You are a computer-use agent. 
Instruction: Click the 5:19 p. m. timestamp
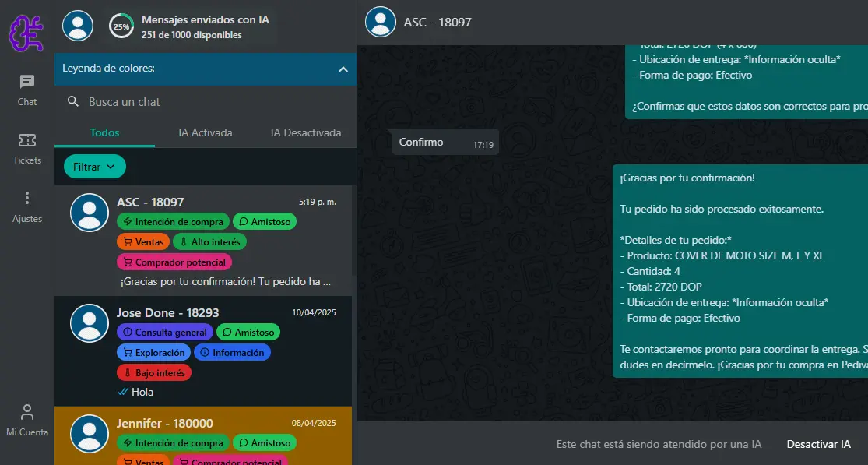point(317,202)
